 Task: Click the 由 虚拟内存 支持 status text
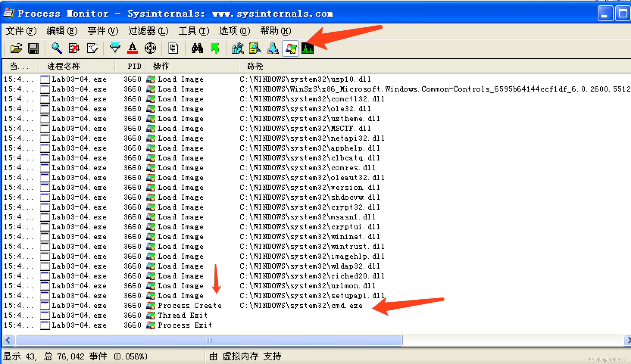245,356
